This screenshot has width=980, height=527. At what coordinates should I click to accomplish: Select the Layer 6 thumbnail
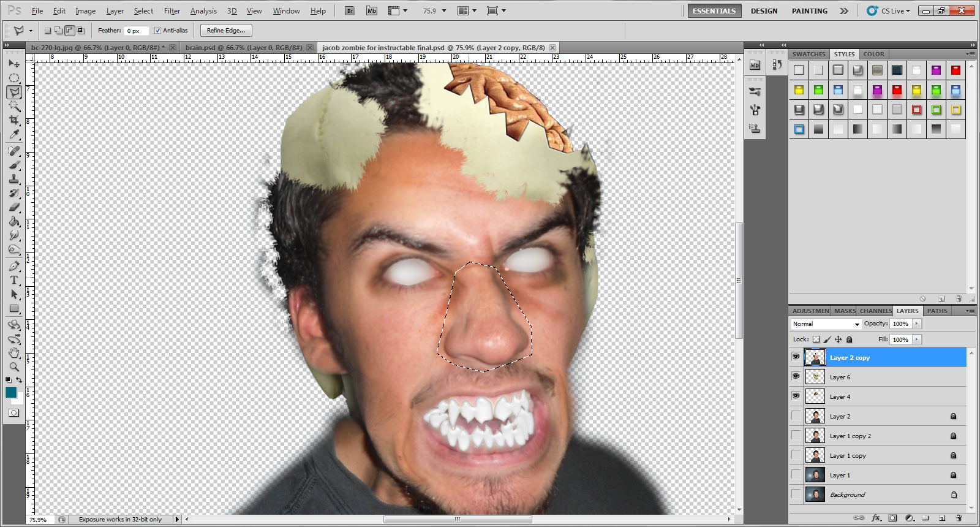coord(815,377)
